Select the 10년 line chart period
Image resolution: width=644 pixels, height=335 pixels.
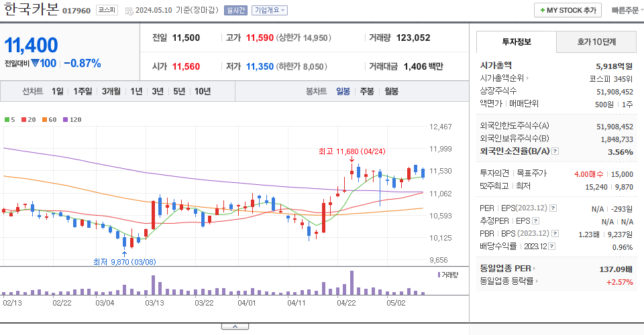203,91
